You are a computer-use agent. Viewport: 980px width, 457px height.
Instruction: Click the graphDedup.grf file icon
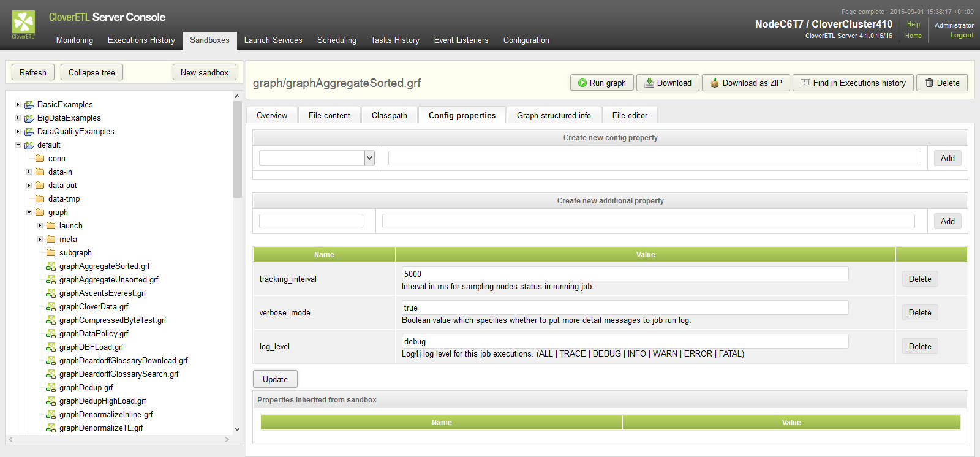(x=51, y=388)
